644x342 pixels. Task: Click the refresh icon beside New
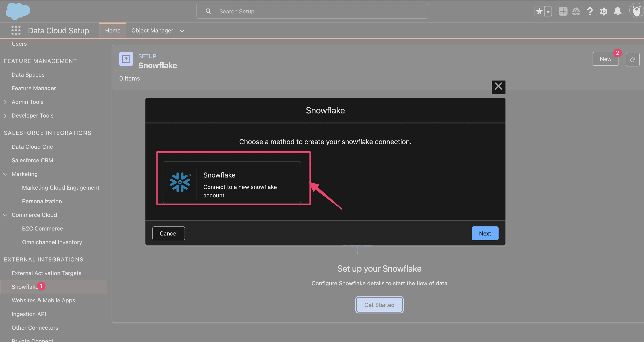point(632,59)
